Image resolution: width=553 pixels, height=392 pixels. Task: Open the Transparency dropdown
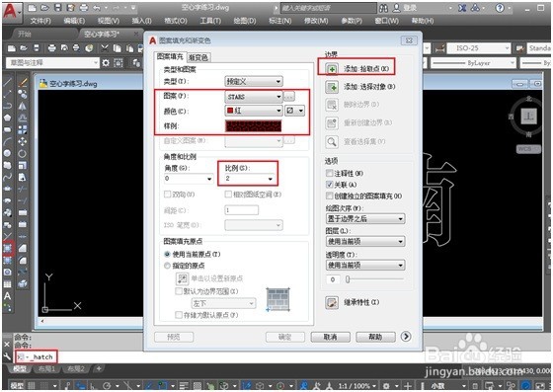tap(365, 265)
